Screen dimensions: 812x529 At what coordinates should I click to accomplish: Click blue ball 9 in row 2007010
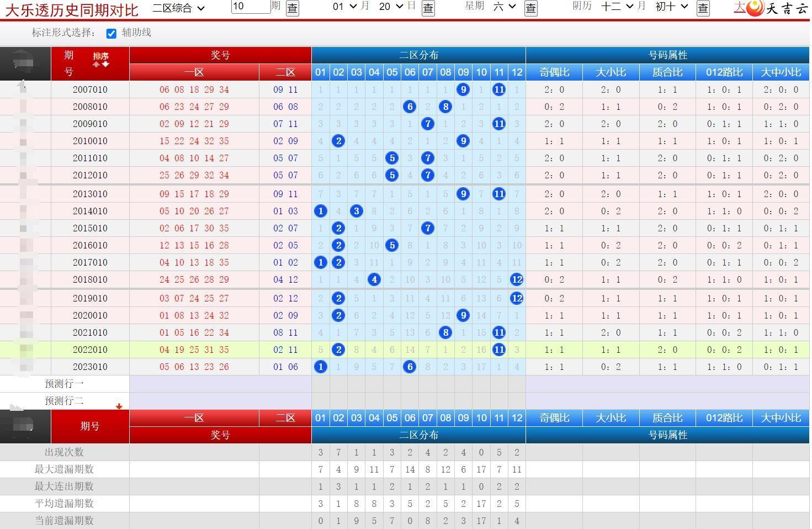click(463, 89)
